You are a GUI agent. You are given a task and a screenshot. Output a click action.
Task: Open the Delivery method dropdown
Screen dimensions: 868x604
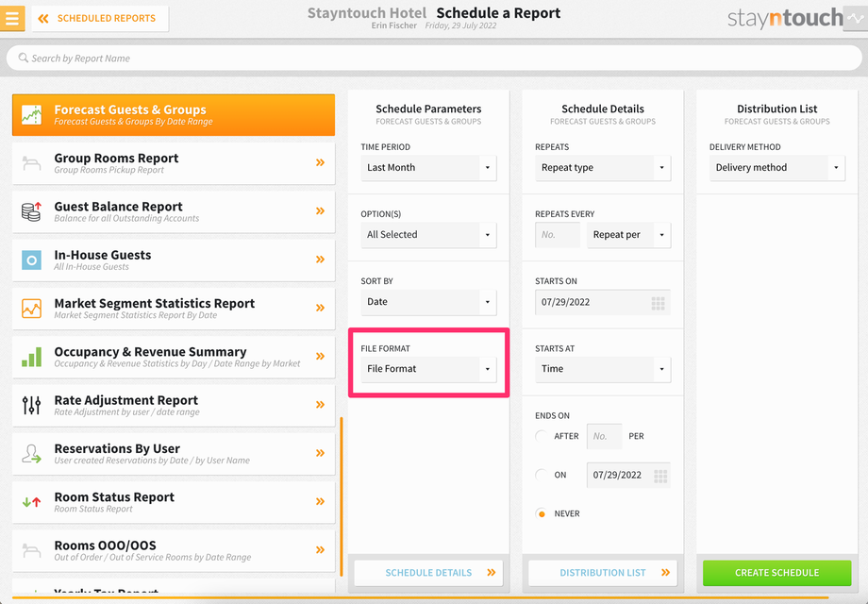click(777, 167)
